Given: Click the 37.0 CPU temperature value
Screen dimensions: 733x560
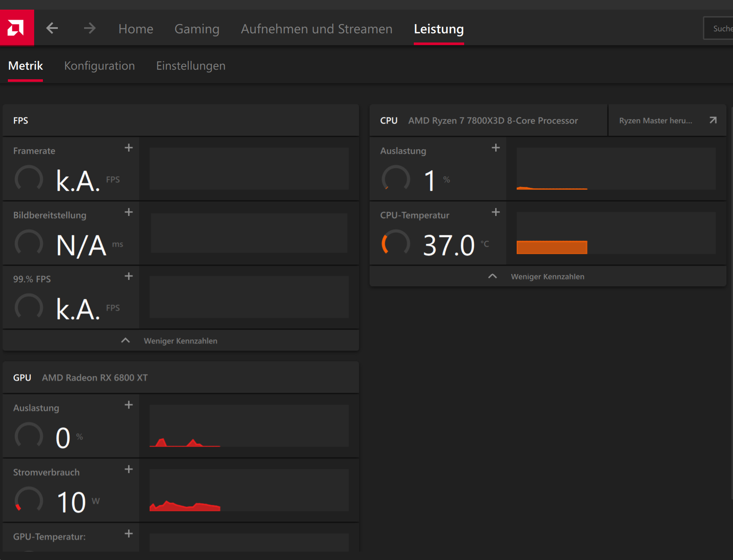Looking at the screenshot, I should click(449, 245).
